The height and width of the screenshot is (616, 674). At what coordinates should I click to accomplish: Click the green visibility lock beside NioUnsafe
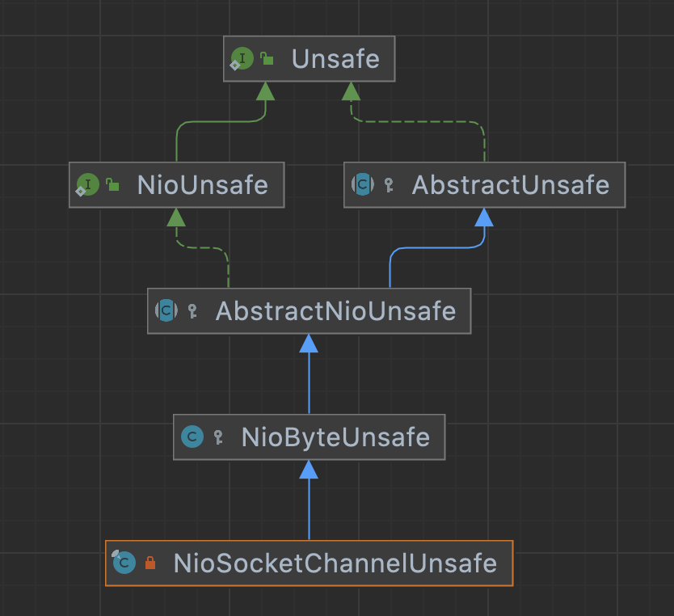(113, 185)
